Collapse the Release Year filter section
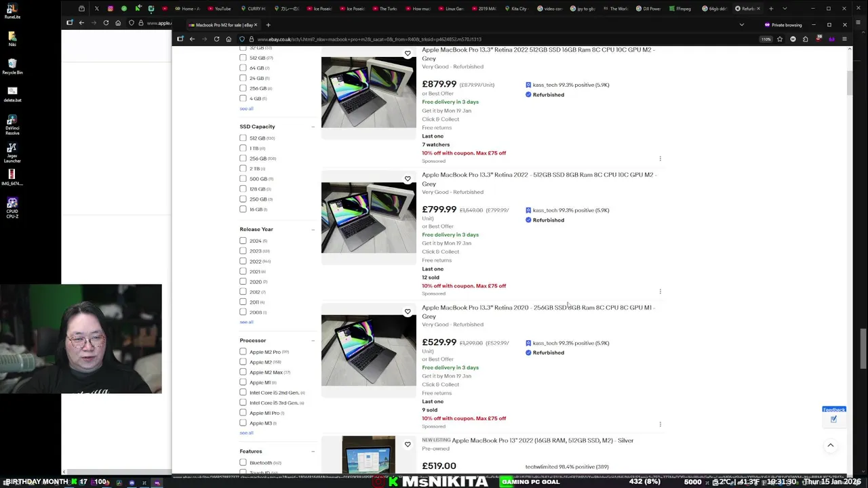The width and height of the screenshot is (868, 488). pos(313,230)
